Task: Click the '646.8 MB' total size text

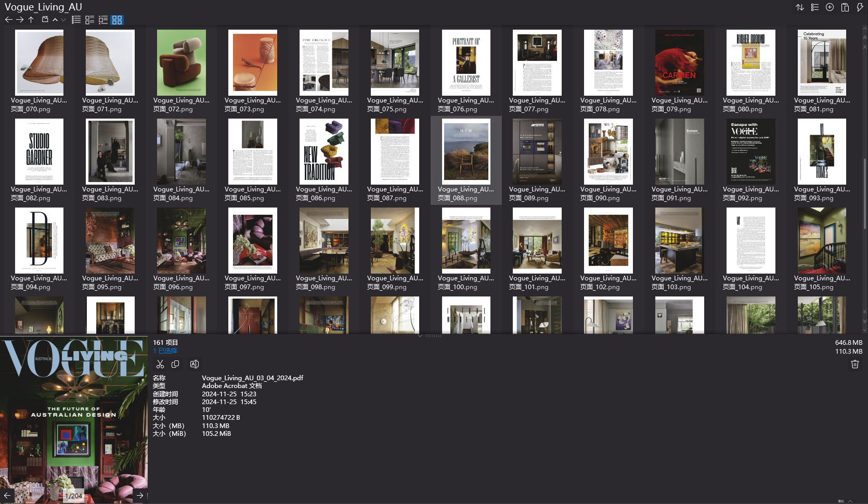Action: point(849,343)
